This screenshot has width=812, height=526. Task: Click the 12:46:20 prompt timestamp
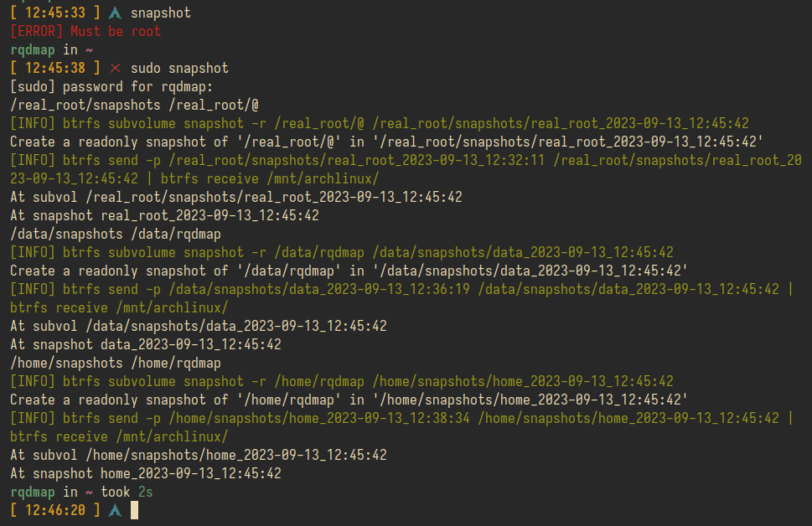pyautogui.click(x=55, y=510)
